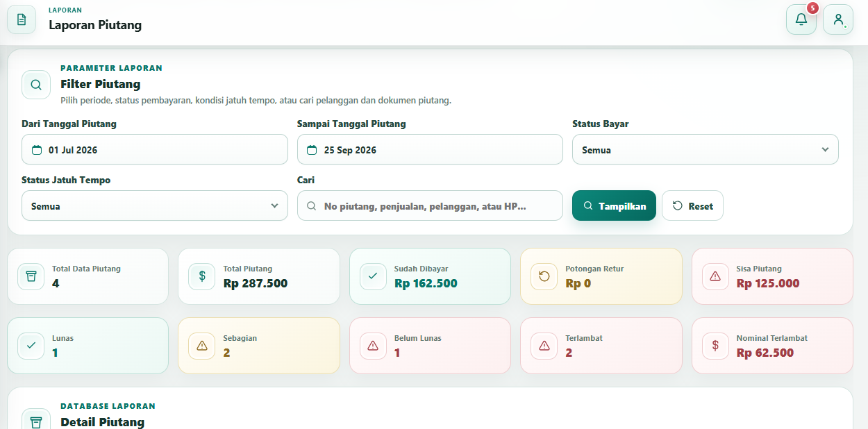Pick start date 01 Jul 2026 field
The width and height of the screenshot is (868, 429).
click(x=155, y=149)
